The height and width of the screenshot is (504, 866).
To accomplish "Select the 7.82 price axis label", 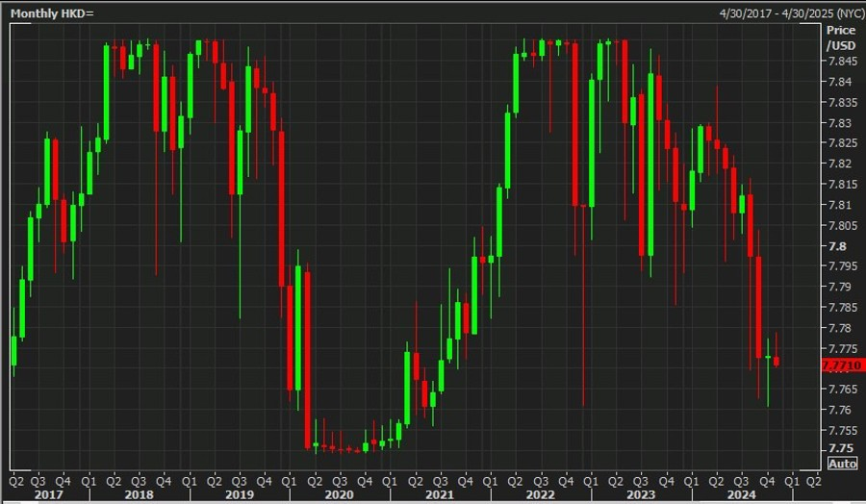I will (x=839, y=164).
